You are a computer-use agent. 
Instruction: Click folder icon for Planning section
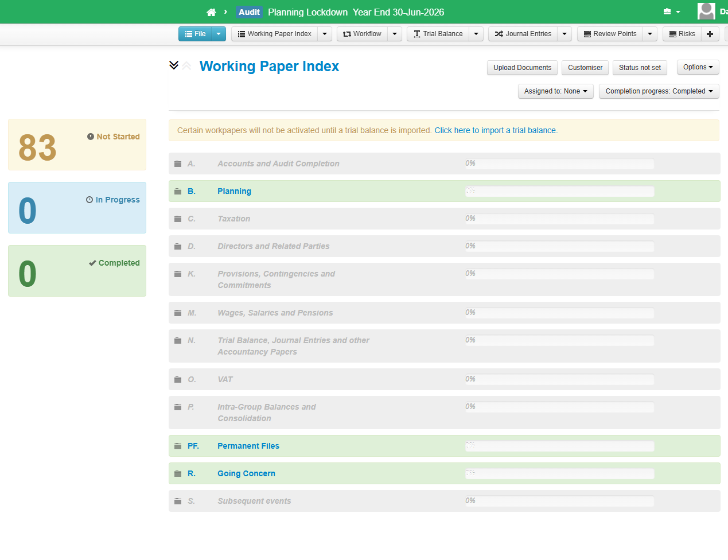178,192
